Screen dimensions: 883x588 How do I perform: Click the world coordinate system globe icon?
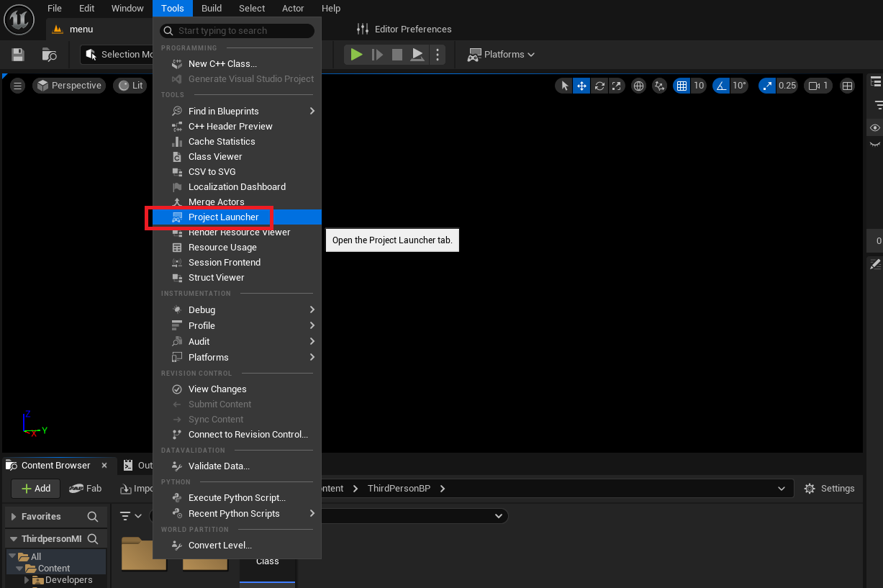coord(638,85)
